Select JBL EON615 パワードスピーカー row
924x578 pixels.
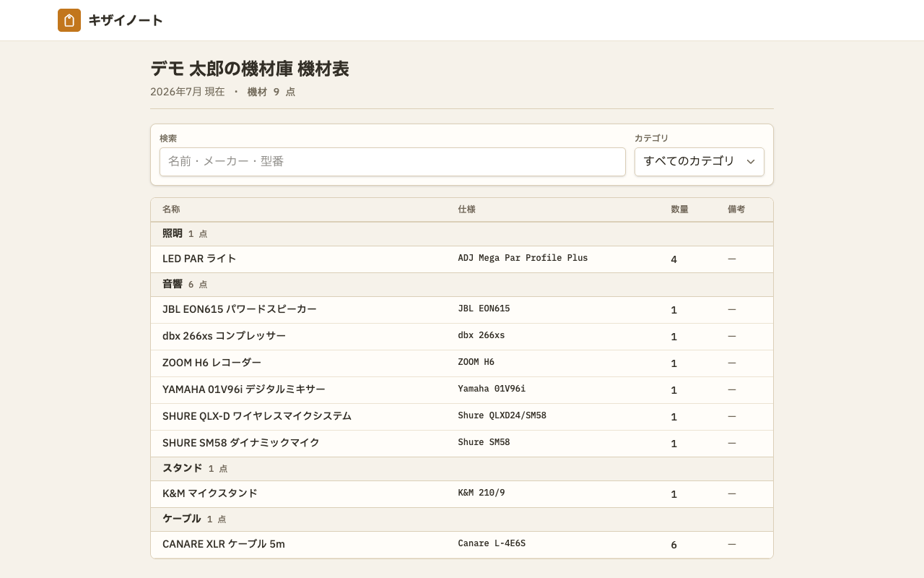click(462, 310)
